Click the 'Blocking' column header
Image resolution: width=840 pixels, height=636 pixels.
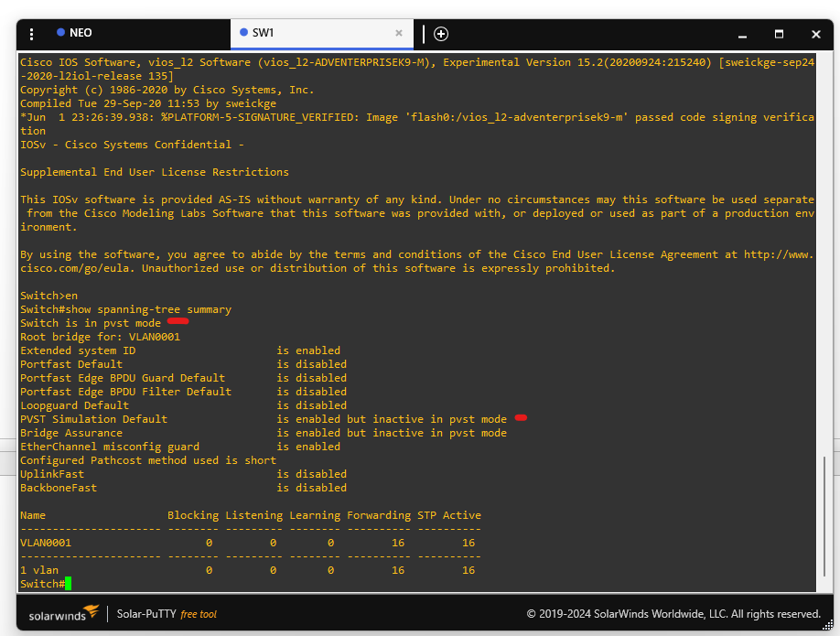tap(193, 515)
